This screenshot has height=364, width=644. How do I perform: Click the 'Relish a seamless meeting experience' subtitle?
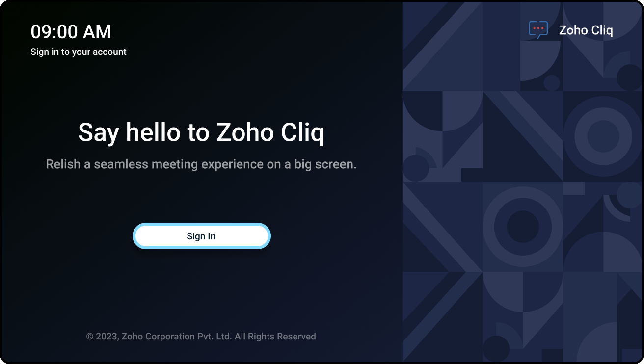click(x=201, y=164)
